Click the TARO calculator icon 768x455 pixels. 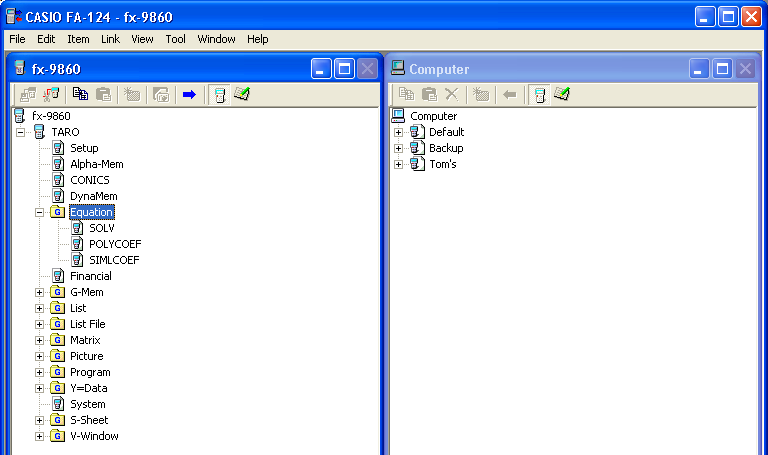(x=39, y=132)
